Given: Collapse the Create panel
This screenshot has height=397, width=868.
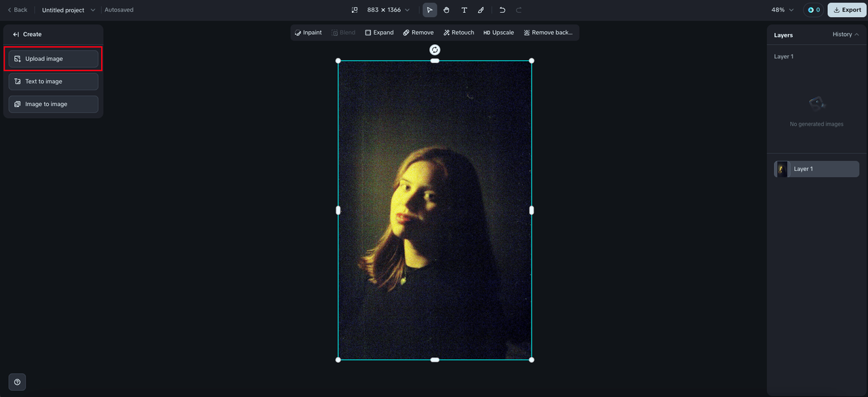Looking at the screenshot, I should (x=16, y=34).
